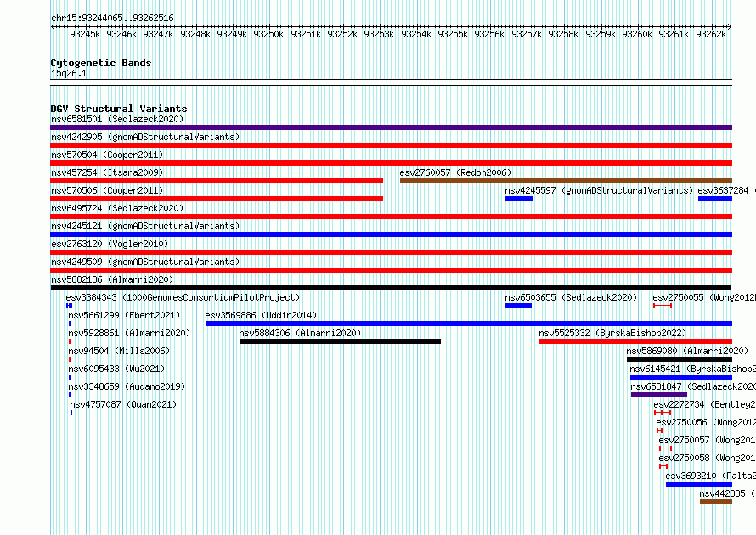The image size is (756, 535).
Task: Open nsv5525332 (ByrskaBishop2022) label
Action: tap(612, 333)
